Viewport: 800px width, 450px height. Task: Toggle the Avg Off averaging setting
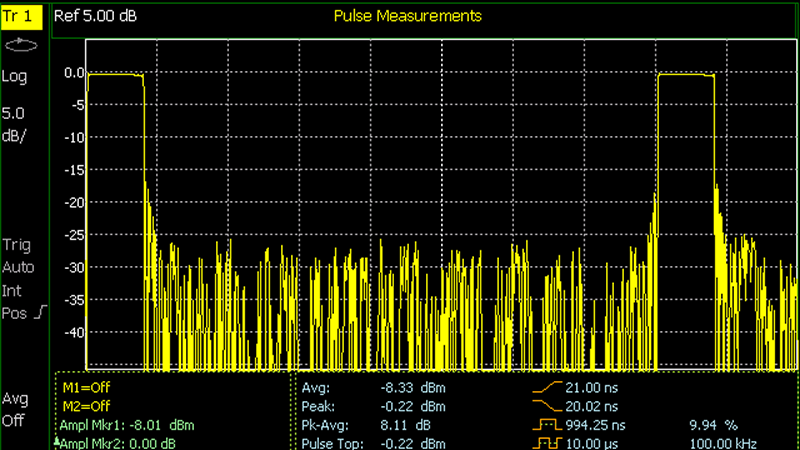point(16,410)
